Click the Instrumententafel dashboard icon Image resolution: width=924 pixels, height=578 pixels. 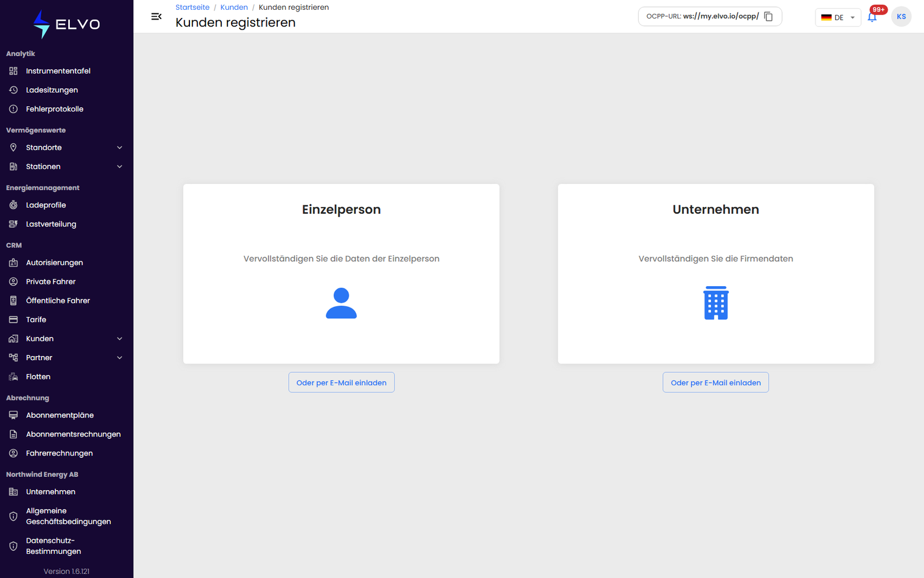pyautogui.click(x=13, y=71)
